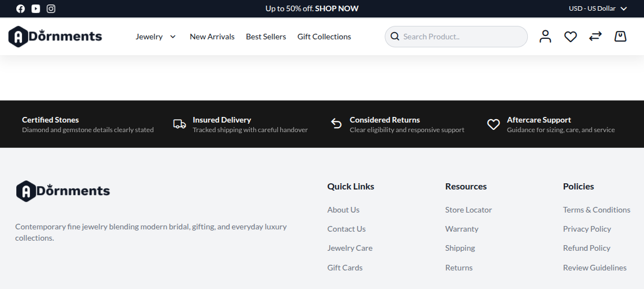Open the YouTube social icon
The image size is (644, 289).
[x=36, y=8]
